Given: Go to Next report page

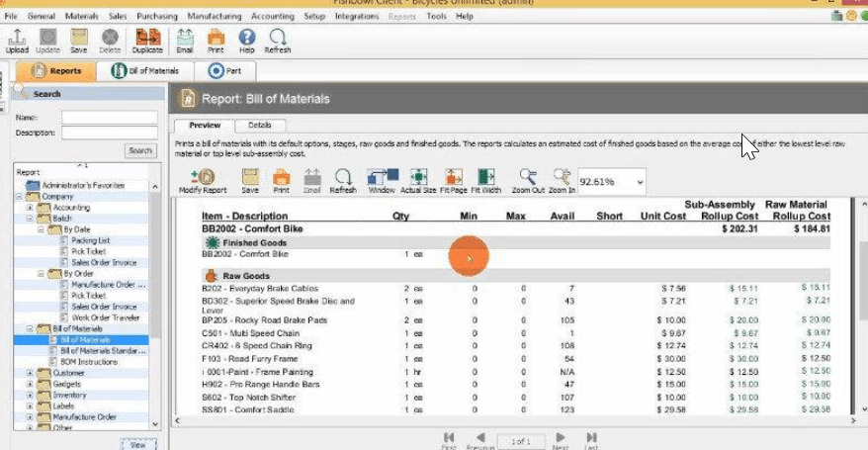Looking at the screenshot, I should tap(561, 440).
